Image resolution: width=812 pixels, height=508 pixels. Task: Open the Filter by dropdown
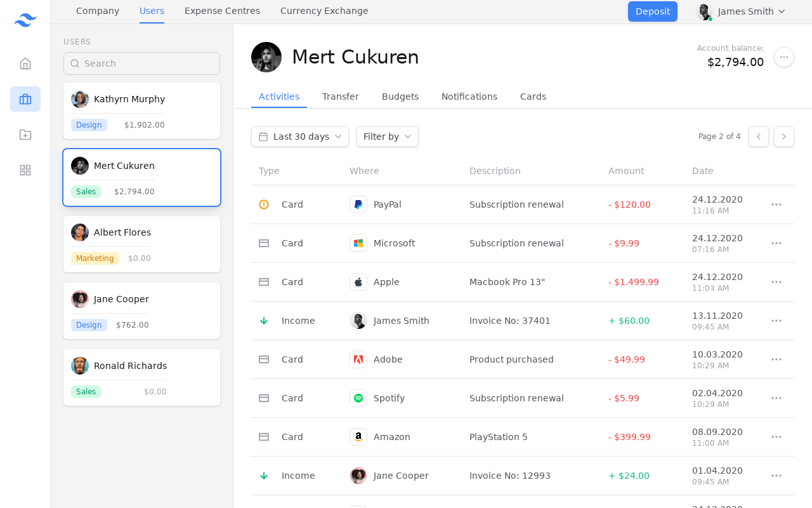coord(387,137)
